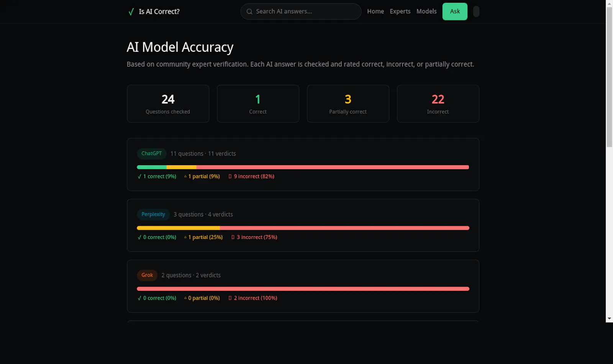
Task: Focus the Search AI answers field
Action: tap(301, 11)
